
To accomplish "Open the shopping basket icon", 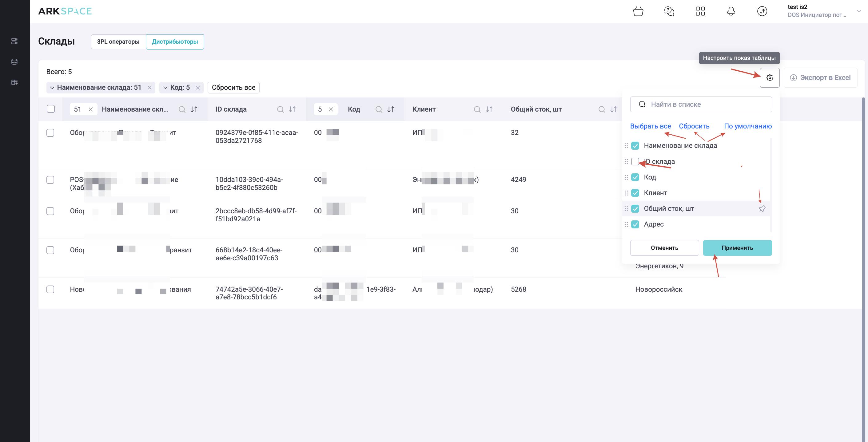I will [638, 11].
